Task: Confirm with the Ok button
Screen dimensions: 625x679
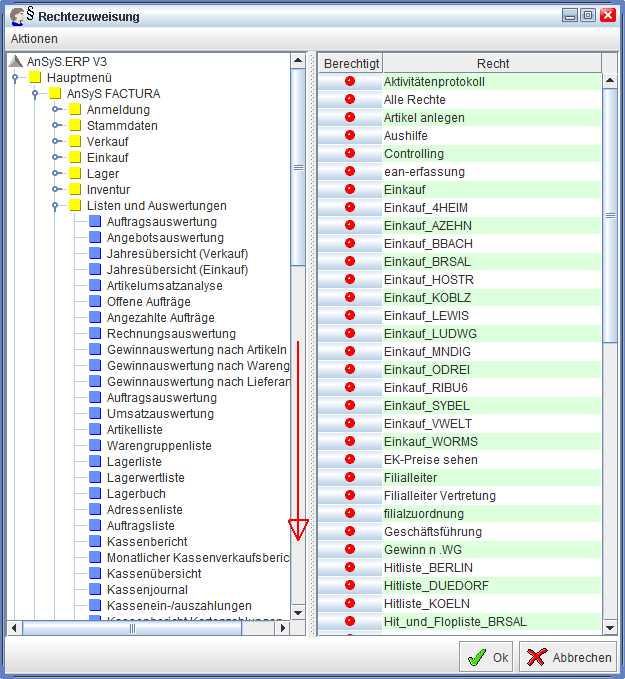Action: [x=486, y=657]
